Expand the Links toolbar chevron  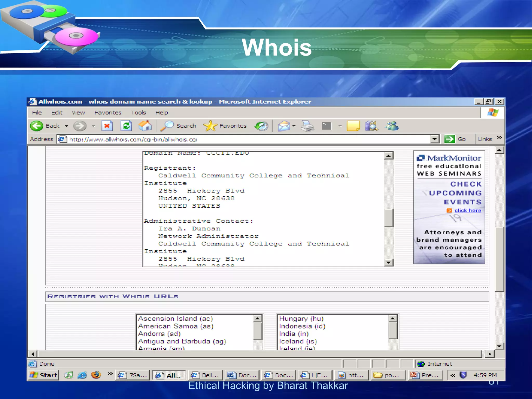(499, 138)
